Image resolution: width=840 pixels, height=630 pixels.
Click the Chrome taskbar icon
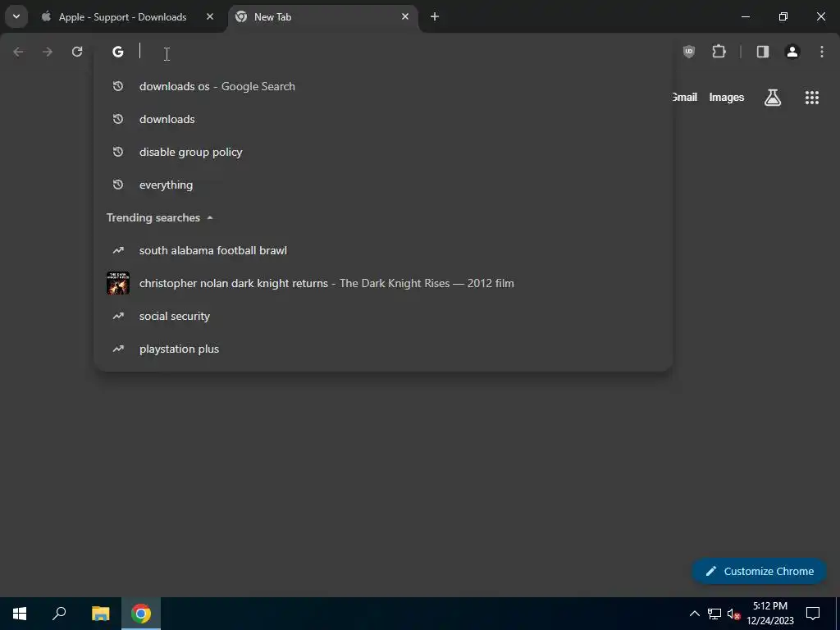[141, 614]
